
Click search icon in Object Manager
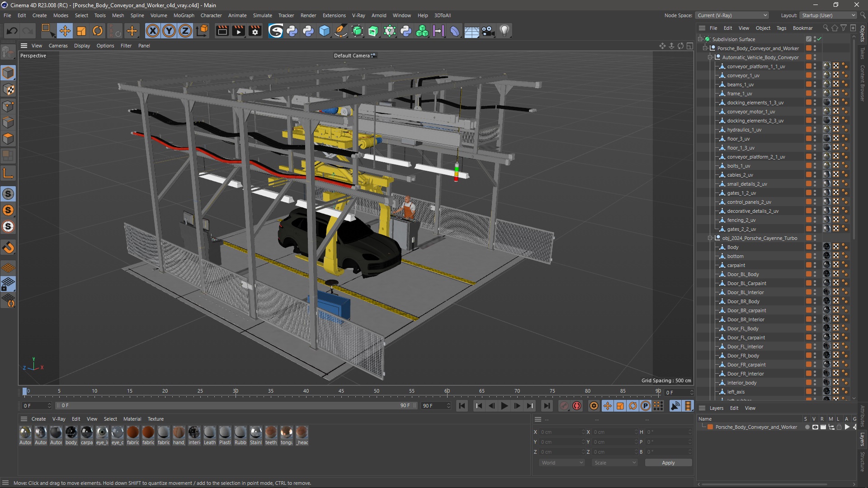(826, 28)
